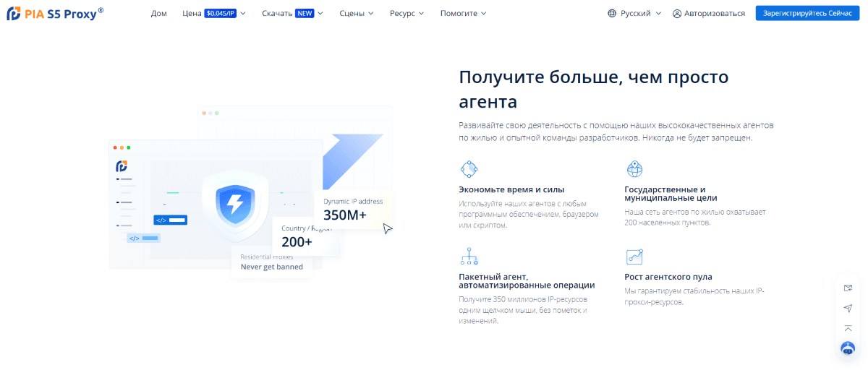Click the light blue code tag badge
The image size is (868, 391).
[x=143, y=237]
